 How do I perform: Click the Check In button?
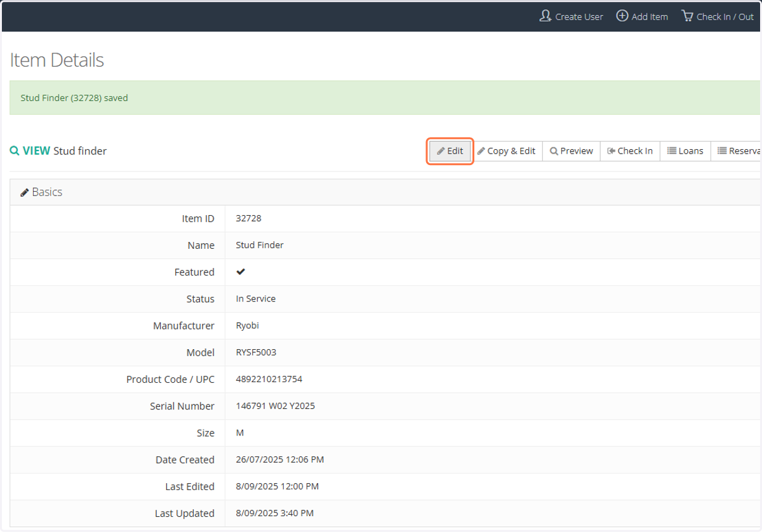pos(630,151)
